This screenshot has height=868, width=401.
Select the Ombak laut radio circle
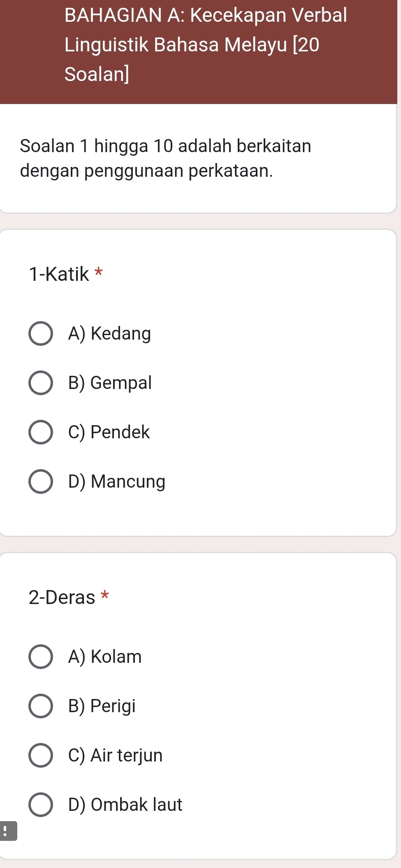pos(40,805)
